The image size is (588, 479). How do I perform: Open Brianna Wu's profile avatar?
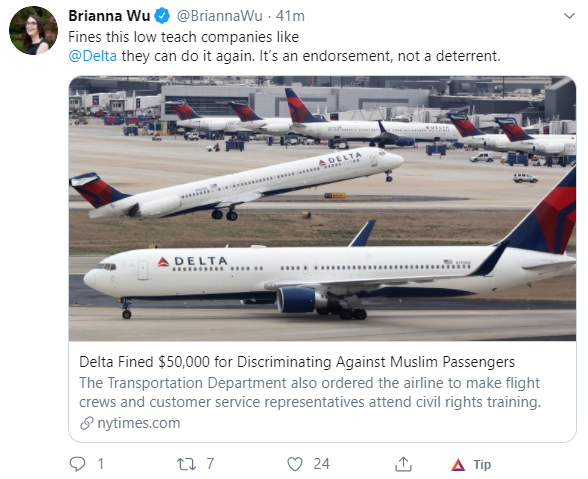click(x=33, y=30)
